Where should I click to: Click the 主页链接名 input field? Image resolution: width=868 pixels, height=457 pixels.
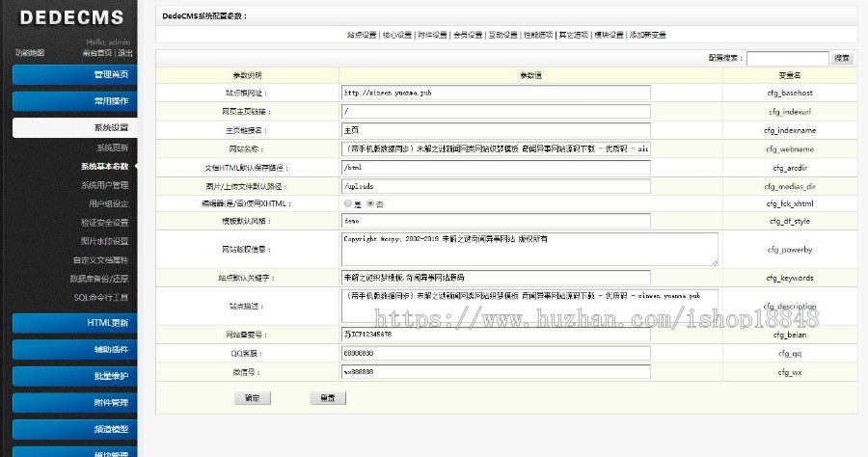[x=496, y=130]
